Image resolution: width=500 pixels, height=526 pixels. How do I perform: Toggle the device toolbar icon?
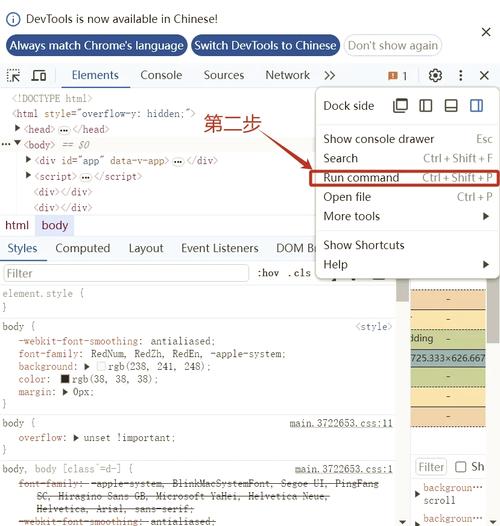tap(39, 75)
